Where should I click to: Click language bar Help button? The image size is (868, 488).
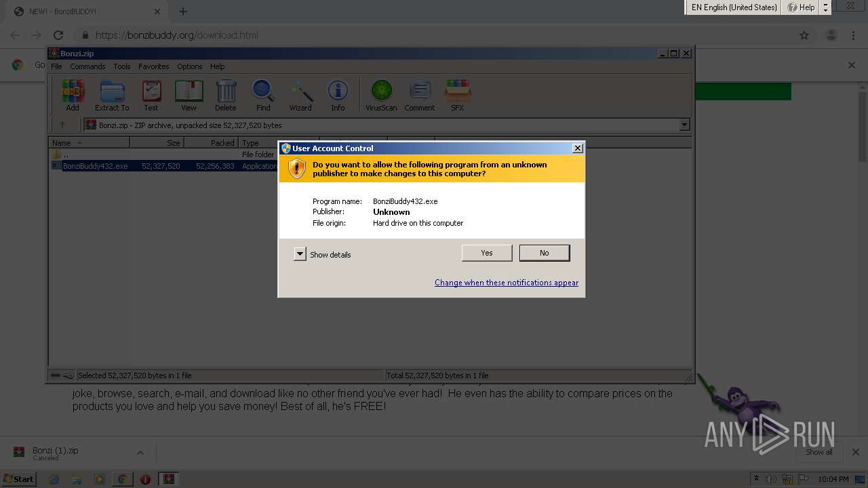click(802, 7)
